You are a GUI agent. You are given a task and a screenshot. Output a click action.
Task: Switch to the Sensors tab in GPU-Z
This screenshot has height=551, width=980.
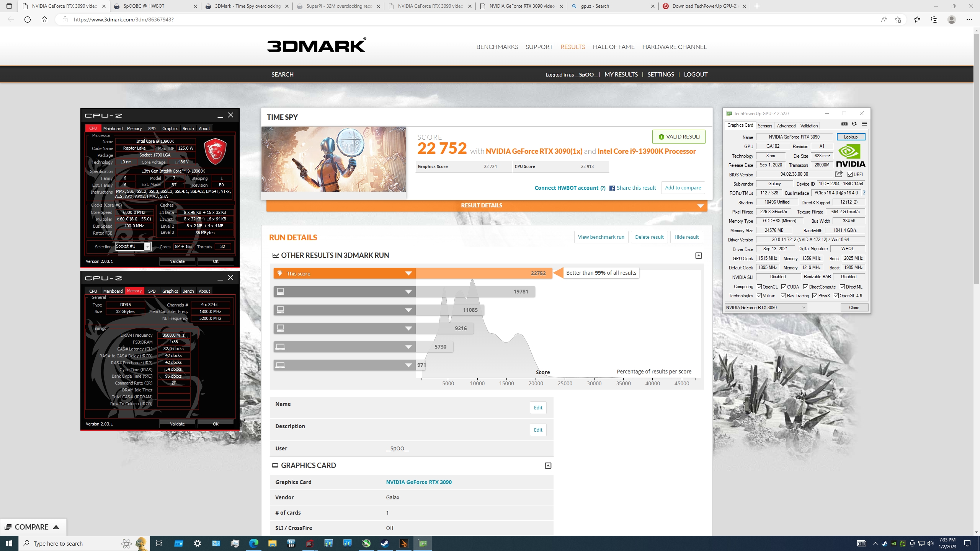[765, 126]
